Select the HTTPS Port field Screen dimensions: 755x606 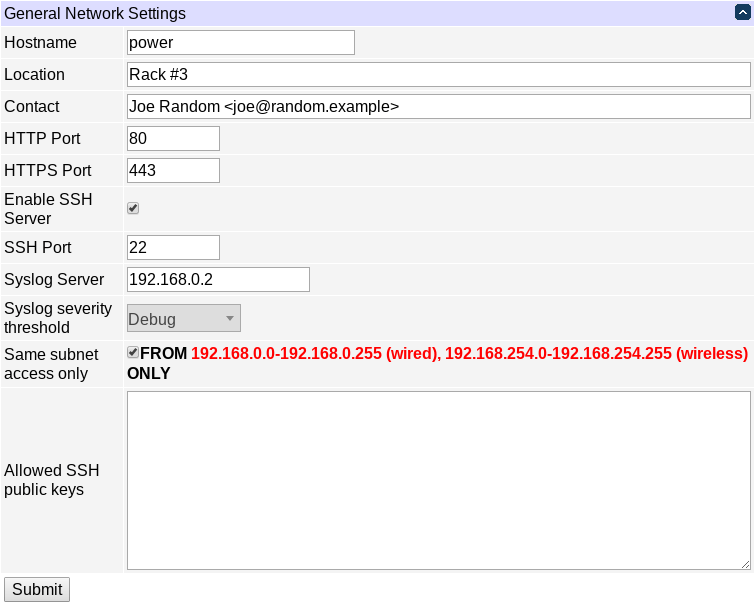coord(173,170)
